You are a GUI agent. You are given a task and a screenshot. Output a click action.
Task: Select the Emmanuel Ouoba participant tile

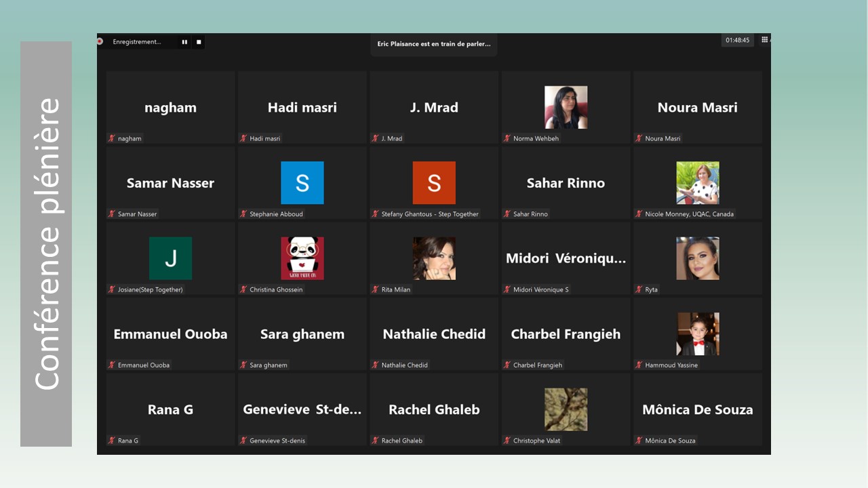click(x=170, y=334)
